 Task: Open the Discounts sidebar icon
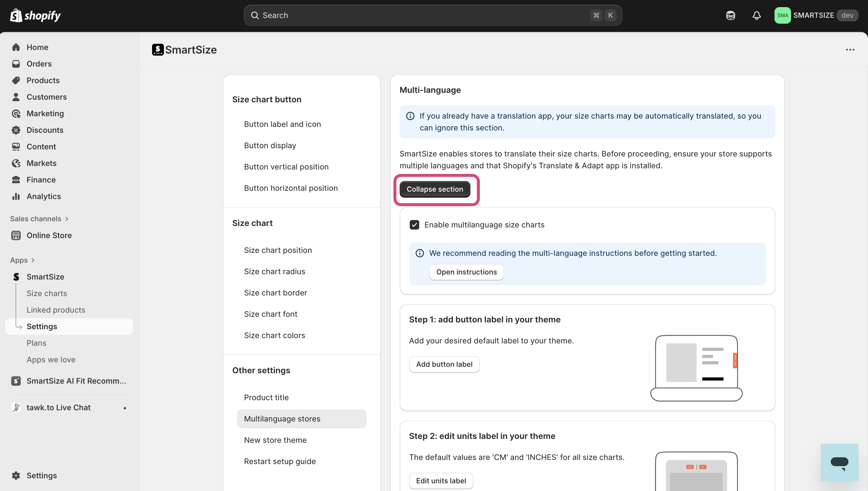pyautogui.click(x=16, y=130)
